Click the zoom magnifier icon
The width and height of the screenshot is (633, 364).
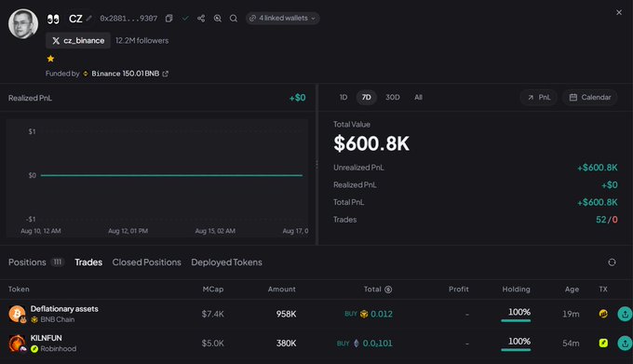(x=217, y=19)
